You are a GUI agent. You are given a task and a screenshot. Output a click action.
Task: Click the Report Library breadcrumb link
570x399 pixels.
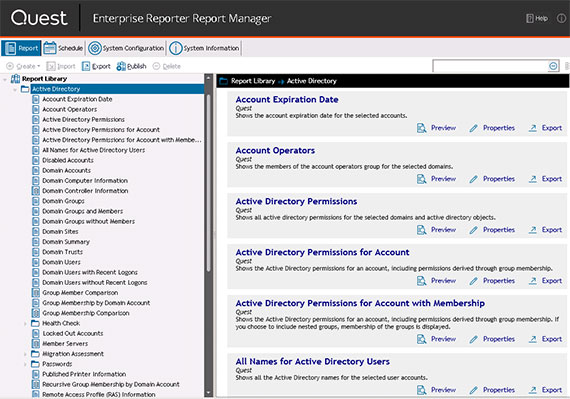[x=253, y=81]
